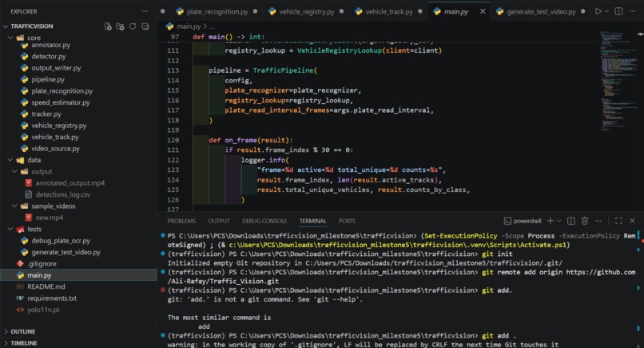Click sticky scroll line def main()
This screenshot has height=348, width=644.
(x=229, y=37)
